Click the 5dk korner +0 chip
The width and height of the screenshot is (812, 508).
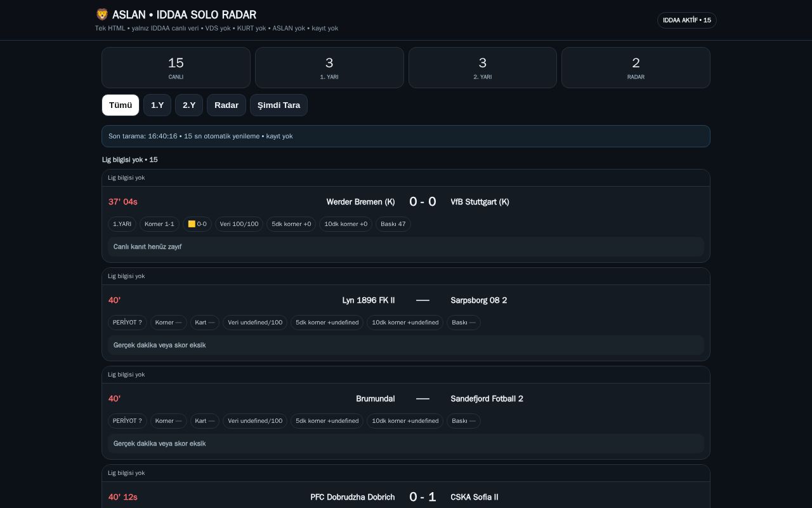coord(291,224)
